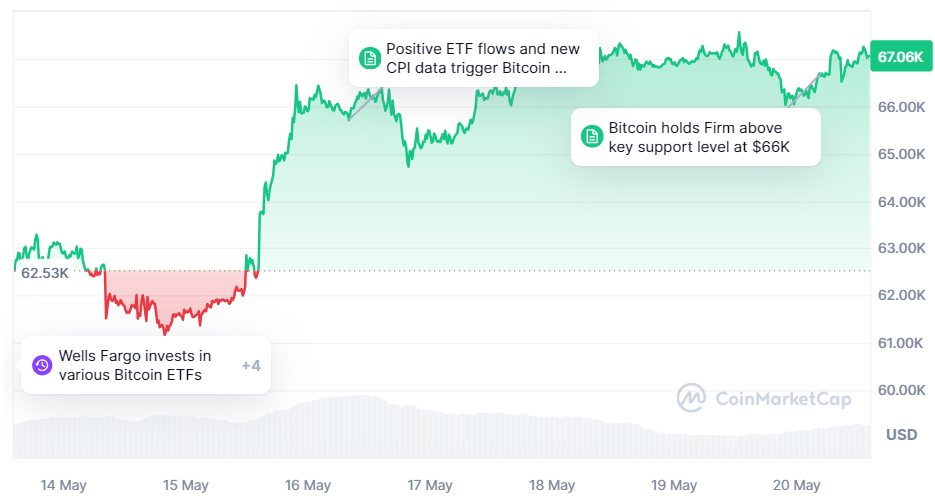Image resolution: width=935 pixels, height=500 pixels.
Task: Click the 16 May date on time axis
Action: [308, 485]
